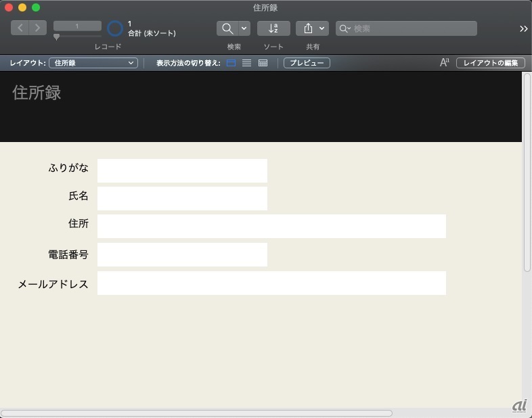This screenshot has height=418, width=532.
Task: Click the 電話番号 input field
Action: 182,254
